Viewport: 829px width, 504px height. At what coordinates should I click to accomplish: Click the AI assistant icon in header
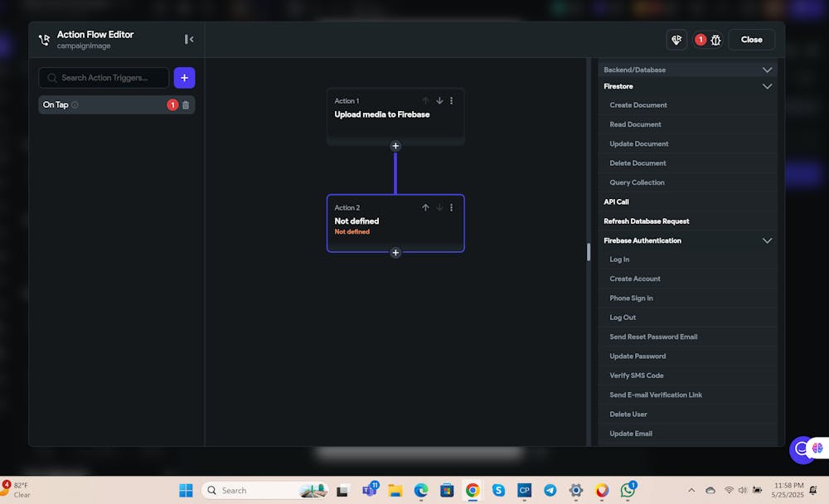(676, 40)
